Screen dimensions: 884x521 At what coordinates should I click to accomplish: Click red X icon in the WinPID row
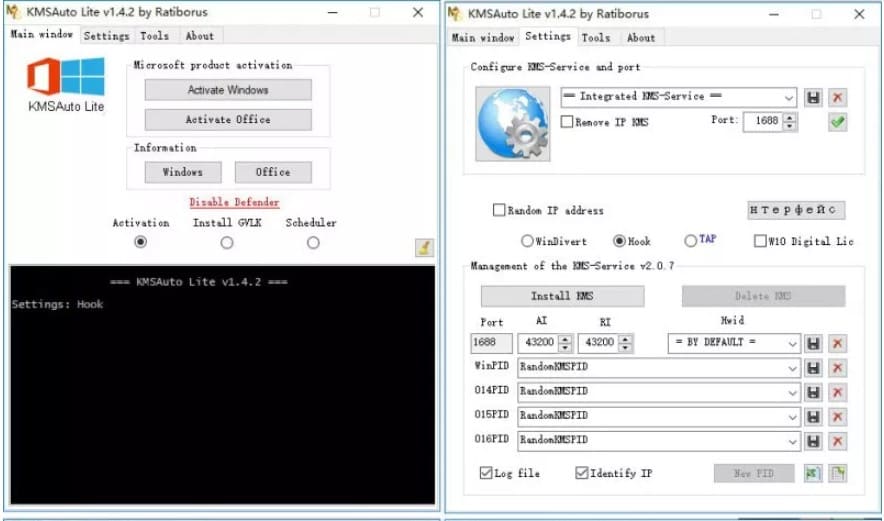837,368
